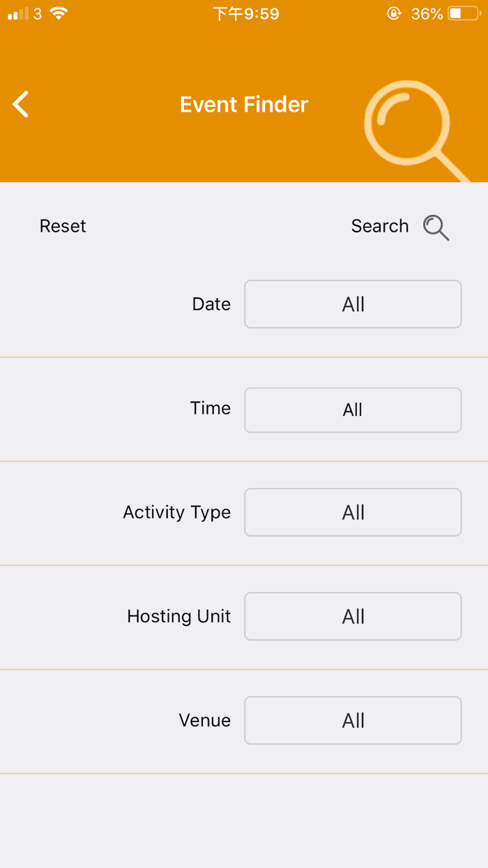The image size is (488, 868).
Task: Tap the Venue label
Action: tap(204, 720)
